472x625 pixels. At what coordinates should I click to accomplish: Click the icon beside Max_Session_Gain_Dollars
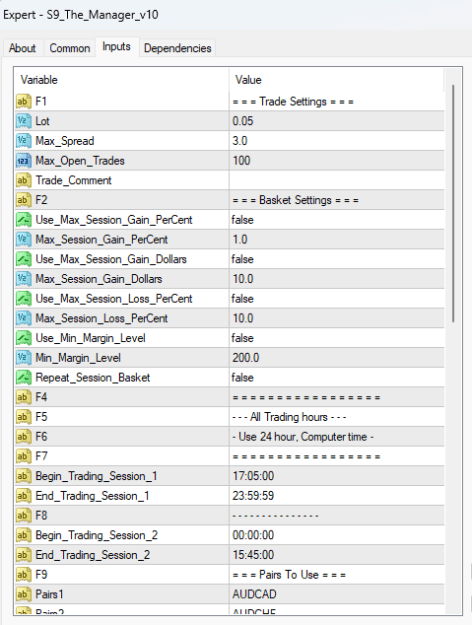coord(24,279)
